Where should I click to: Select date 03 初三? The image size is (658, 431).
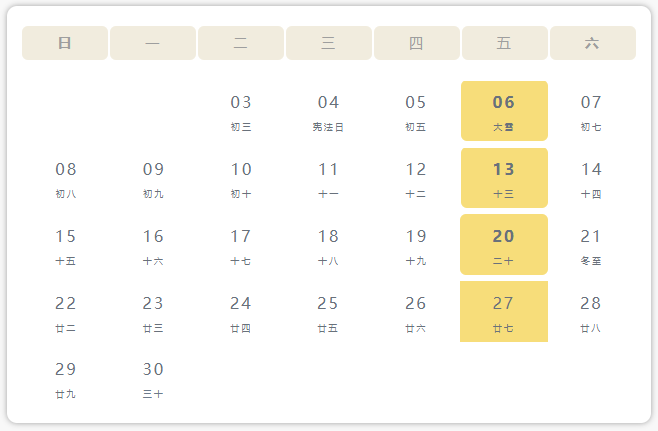(x=241, y=111)
